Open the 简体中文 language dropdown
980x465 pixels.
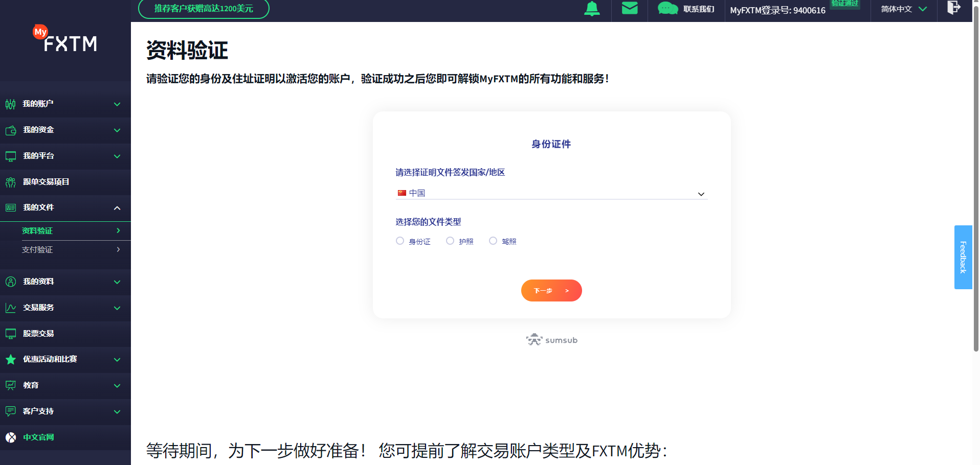pyautogui.click(x=904, y=9)
